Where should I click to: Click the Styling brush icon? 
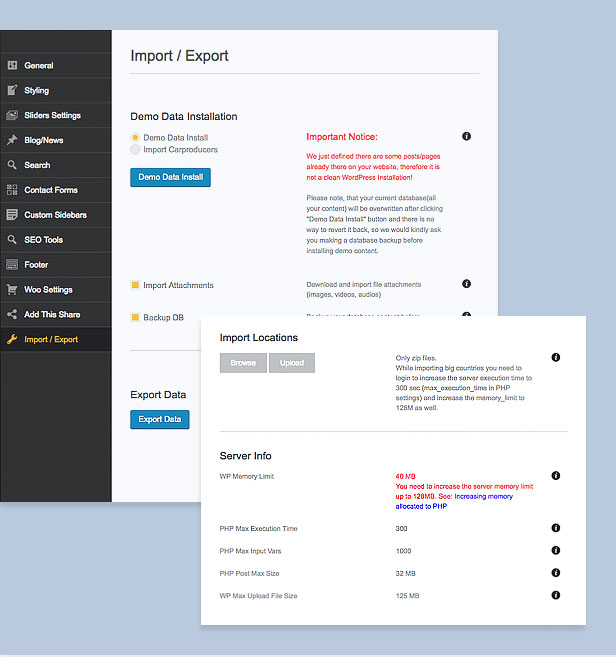click(12, 91)
